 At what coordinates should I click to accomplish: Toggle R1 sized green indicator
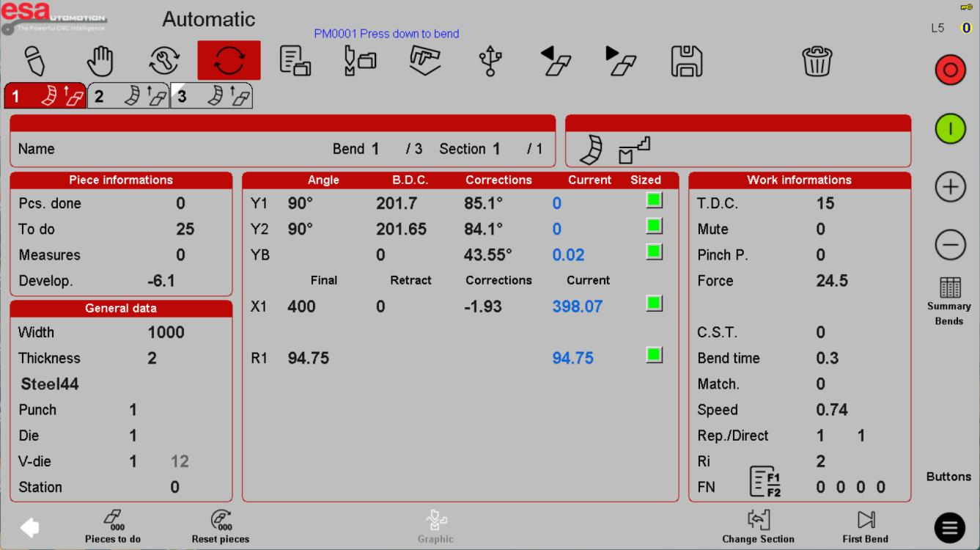[x=654, y=355]
